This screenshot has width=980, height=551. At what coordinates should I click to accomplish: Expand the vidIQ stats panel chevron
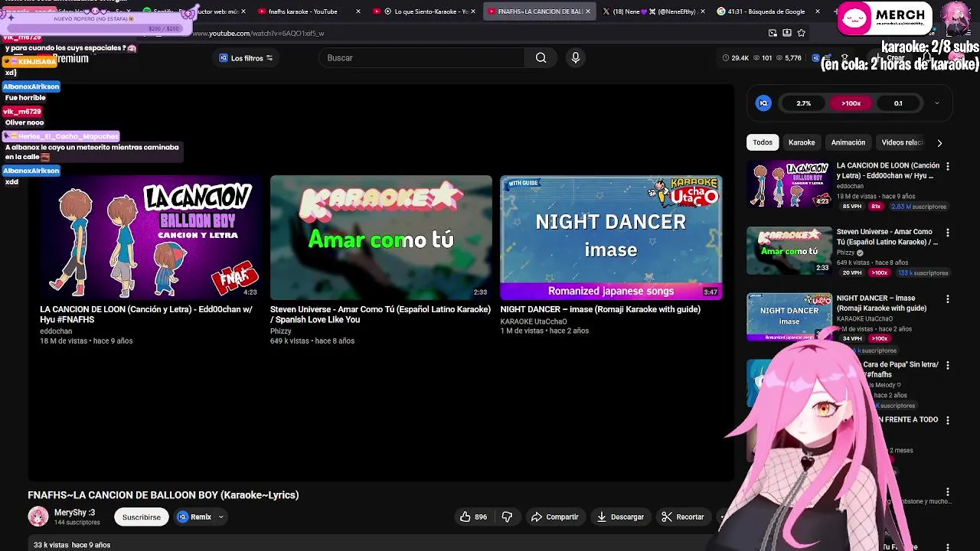click(936, 103)
